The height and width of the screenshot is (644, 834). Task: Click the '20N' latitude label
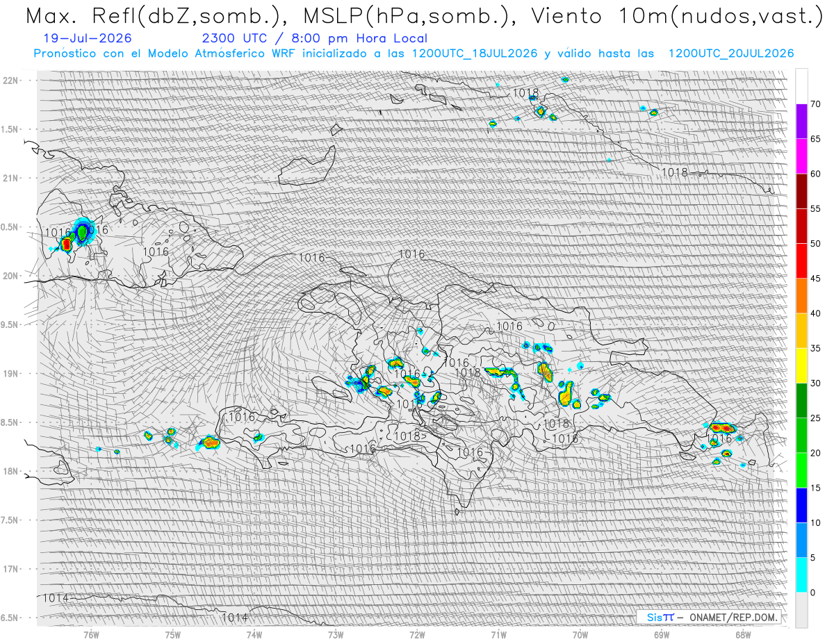pos(10,276)
